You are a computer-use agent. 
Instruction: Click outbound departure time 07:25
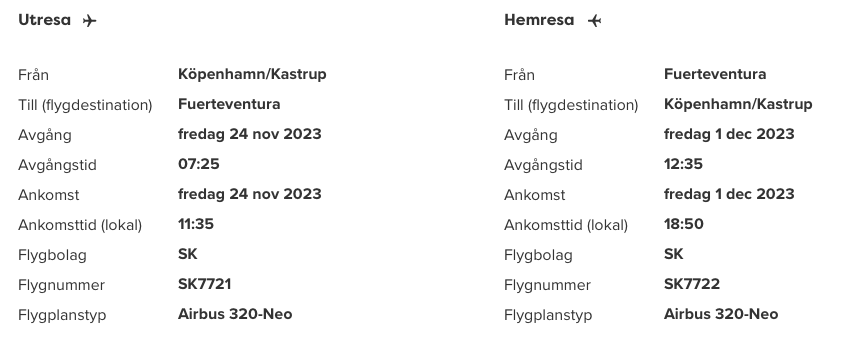198,164
